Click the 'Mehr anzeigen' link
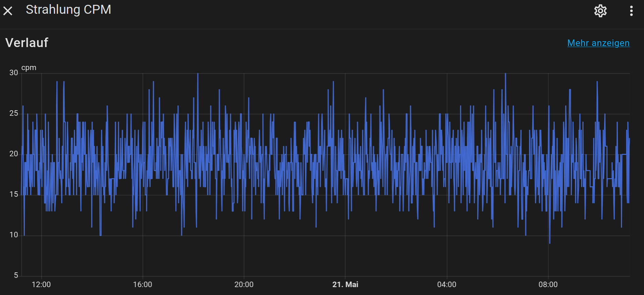The width and height of the screenshot is (644, 295). pyautogui.click(x=598, y=43)
